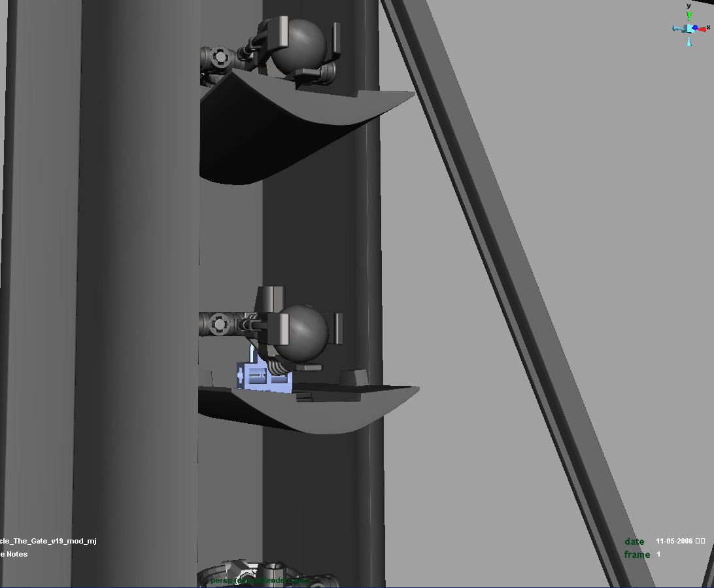Click the 'persp' camera name label at bottom
The image size is (714, 588).
click(222, 580)
